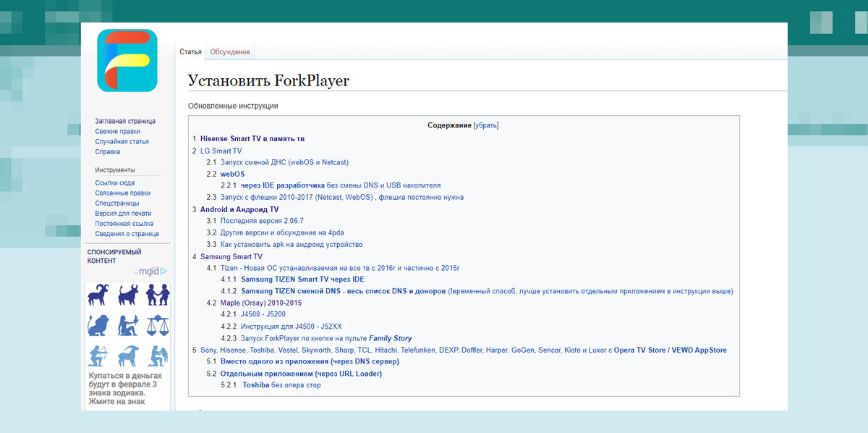The image size is (868, 433).
Task: Open Ссылки сюда tool link
Action: click(114, 183)
